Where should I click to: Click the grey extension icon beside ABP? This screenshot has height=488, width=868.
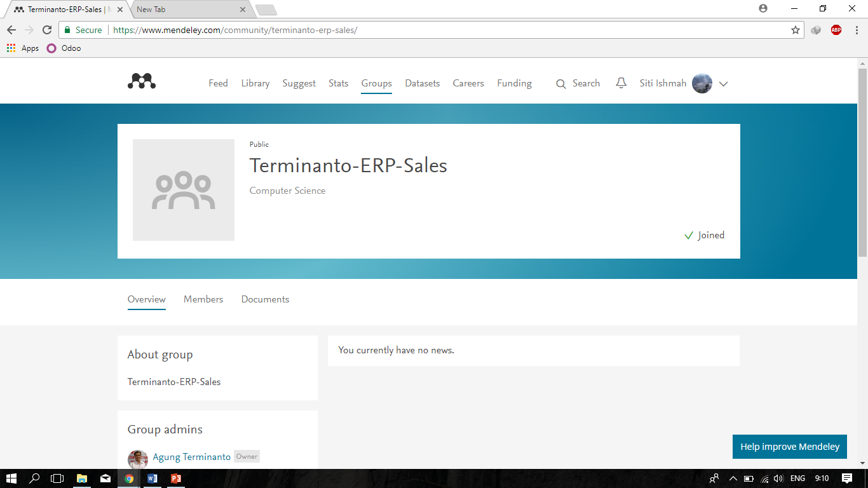[x=817, y=30]
